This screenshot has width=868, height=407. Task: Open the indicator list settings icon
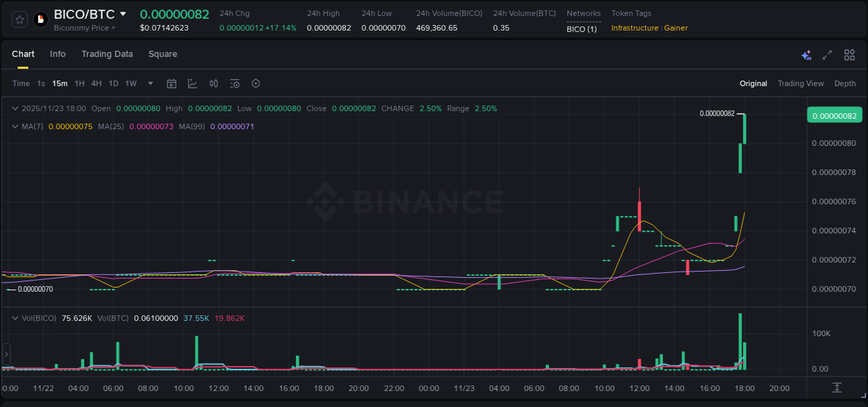click(235, 83)
